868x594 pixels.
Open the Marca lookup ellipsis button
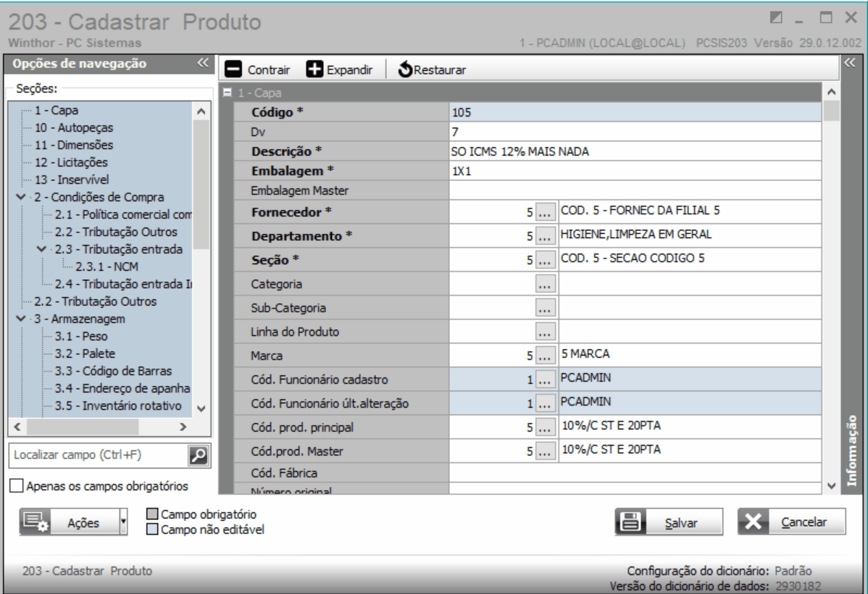coord(545,355)
